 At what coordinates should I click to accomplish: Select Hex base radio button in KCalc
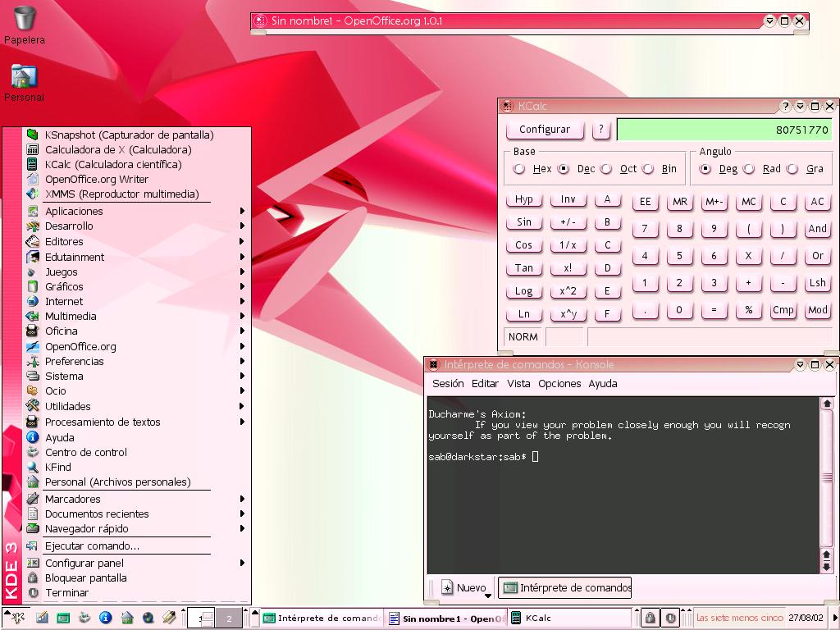point(519,169)
